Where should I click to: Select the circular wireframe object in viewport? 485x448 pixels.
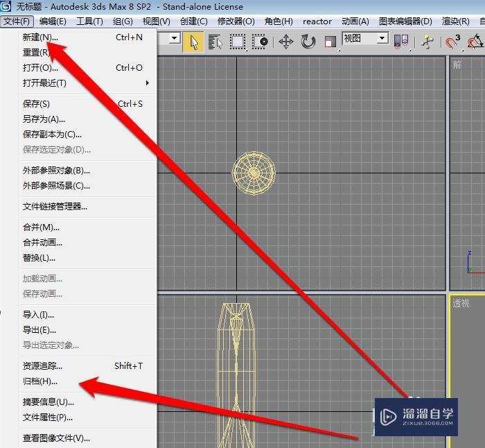tap(254, 173)
